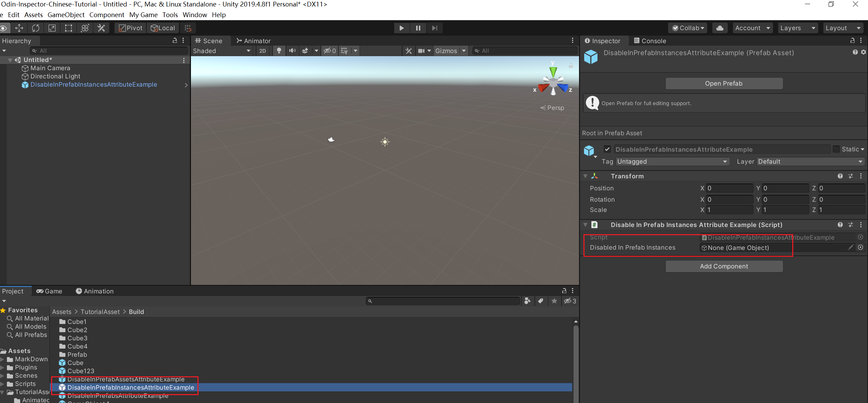The height and width of the screenshot is (403, 868).
Task: Click the Project search field
Action: coord(443,301)
